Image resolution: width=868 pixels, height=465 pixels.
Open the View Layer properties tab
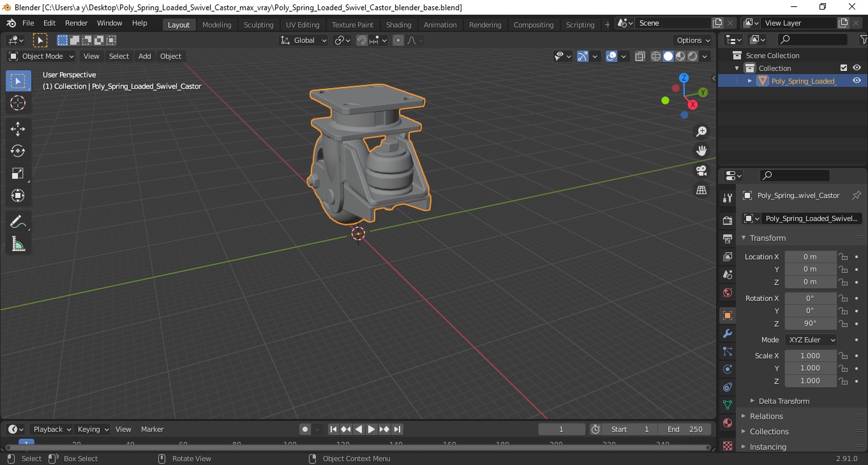[728, 257]
